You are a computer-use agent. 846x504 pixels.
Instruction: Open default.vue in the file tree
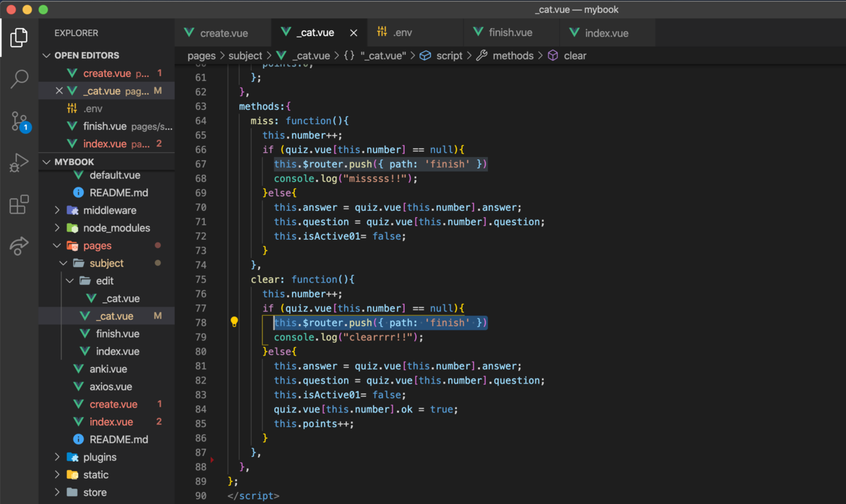[x=106, y=175]
